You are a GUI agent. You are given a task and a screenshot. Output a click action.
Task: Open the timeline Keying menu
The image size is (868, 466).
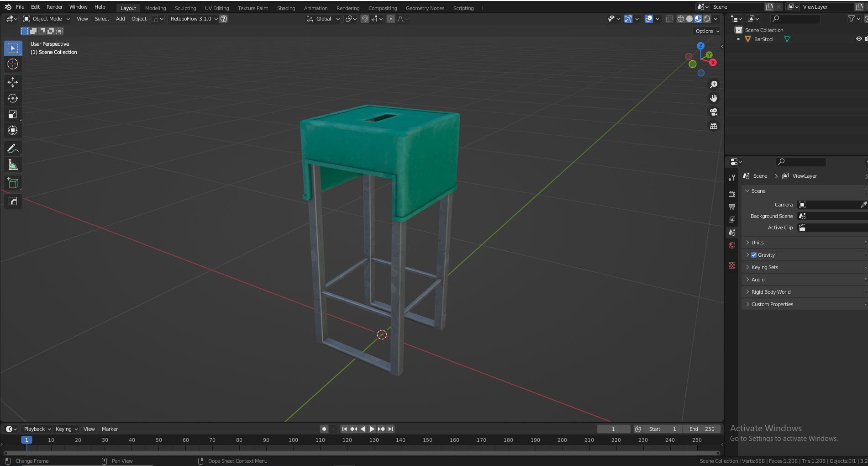[66, 429]
